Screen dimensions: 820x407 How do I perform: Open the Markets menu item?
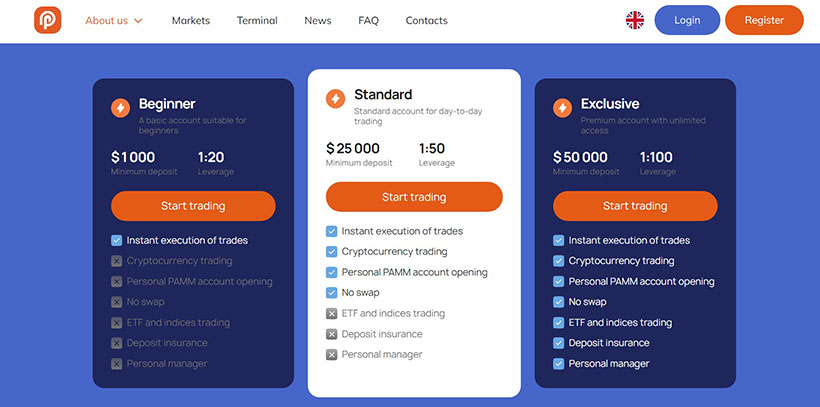click(x=191, y=20)
